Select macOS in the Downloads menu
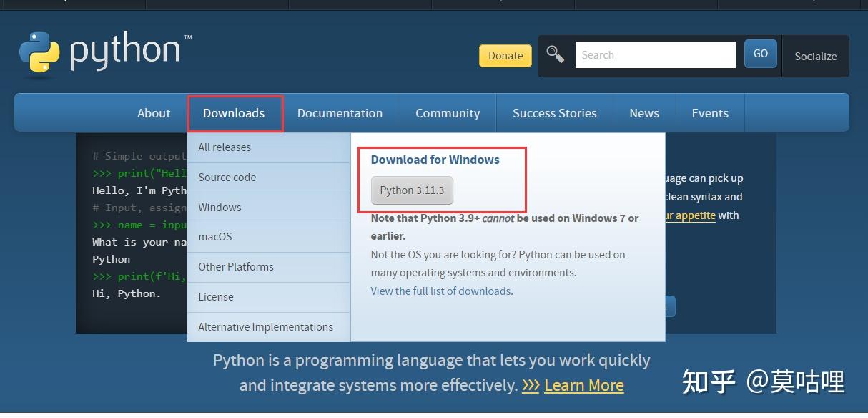The image size is (868, 418). coord(215,237)
